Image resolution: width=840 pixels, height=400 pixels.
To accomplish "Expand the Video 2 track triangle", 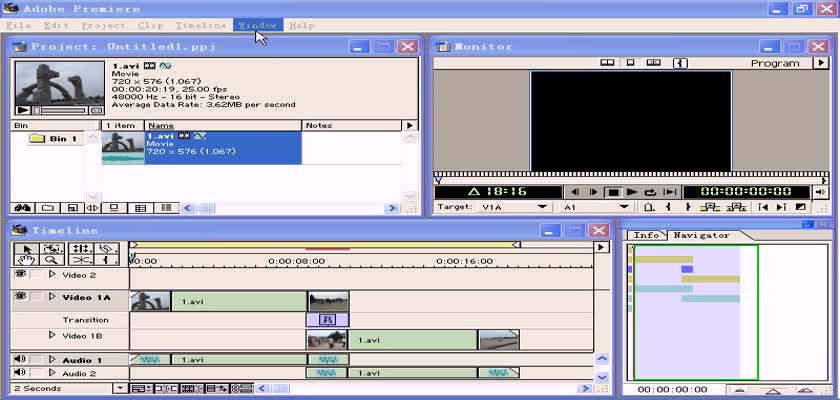I will (52, 274).
